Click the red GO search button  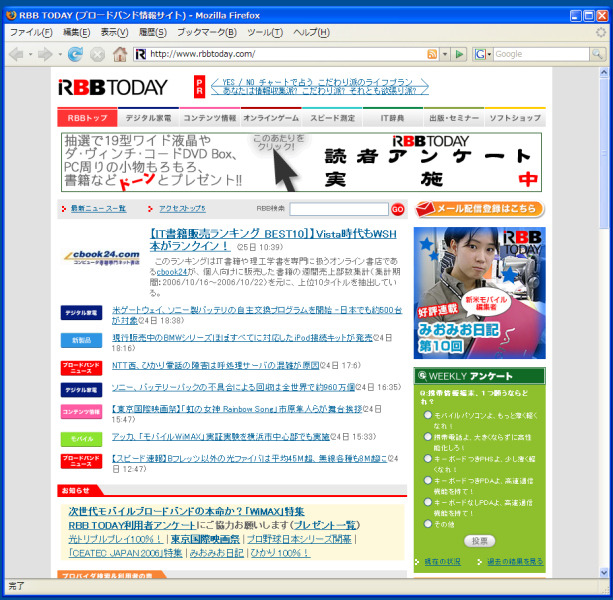pyautogui.click(x=398, y=209)
